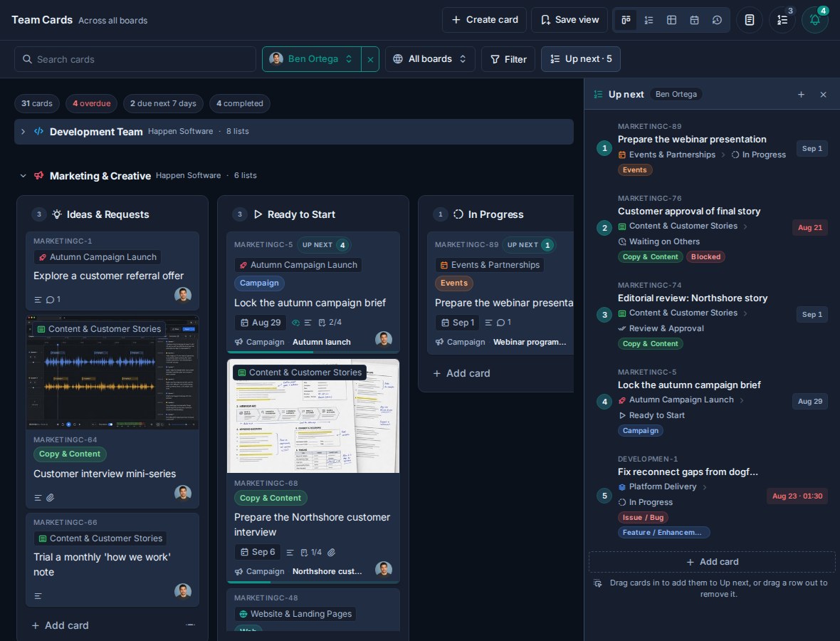Screen dimensions: 840x641
Task: Click the Blocked label in Up next
Action: pos(705,256)
